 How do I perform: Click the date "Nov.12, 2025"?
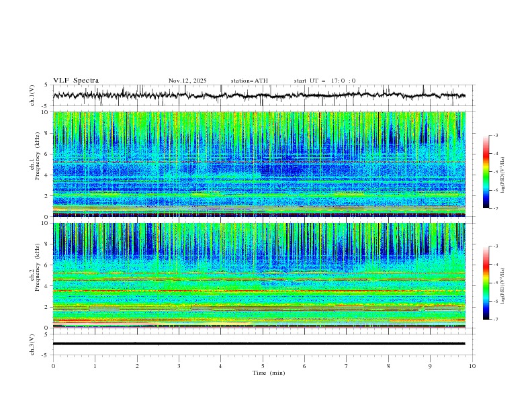187,81
